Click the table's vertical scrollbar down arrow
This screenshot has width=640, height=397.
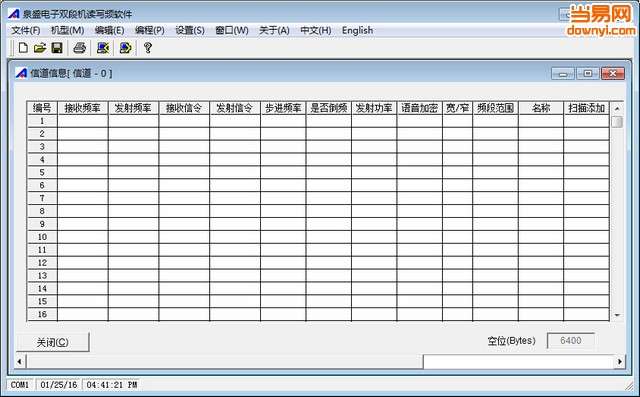click(x=617, y=315)
